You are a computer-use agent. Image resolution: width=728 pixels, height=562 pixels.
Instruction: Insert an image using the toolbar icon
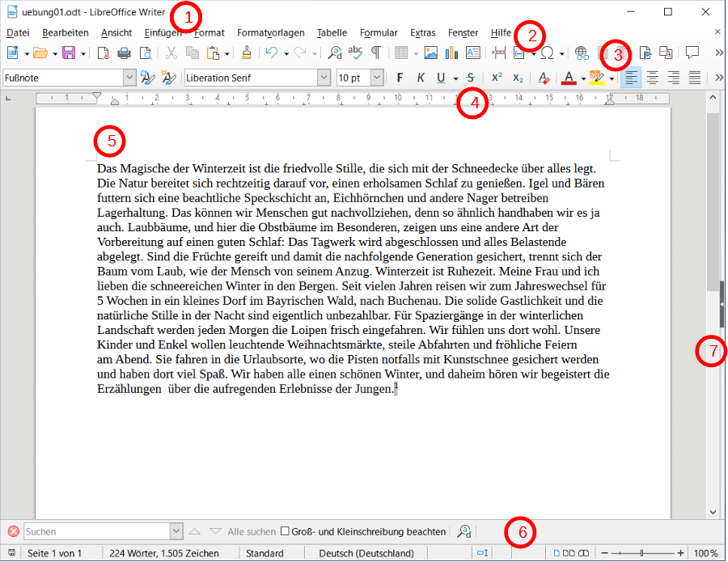click(x=430, y=53)
